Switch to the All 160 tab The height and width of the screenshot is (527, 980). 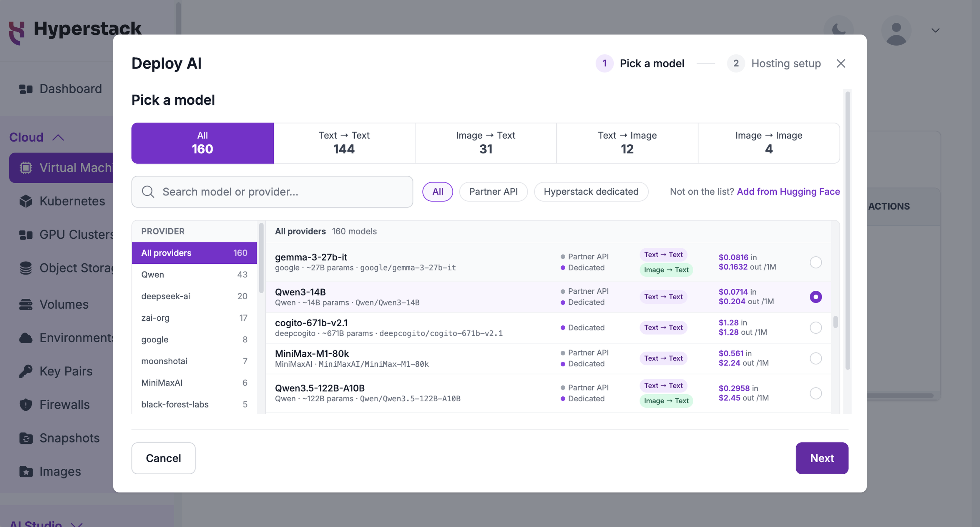click(x=202, y=143)
